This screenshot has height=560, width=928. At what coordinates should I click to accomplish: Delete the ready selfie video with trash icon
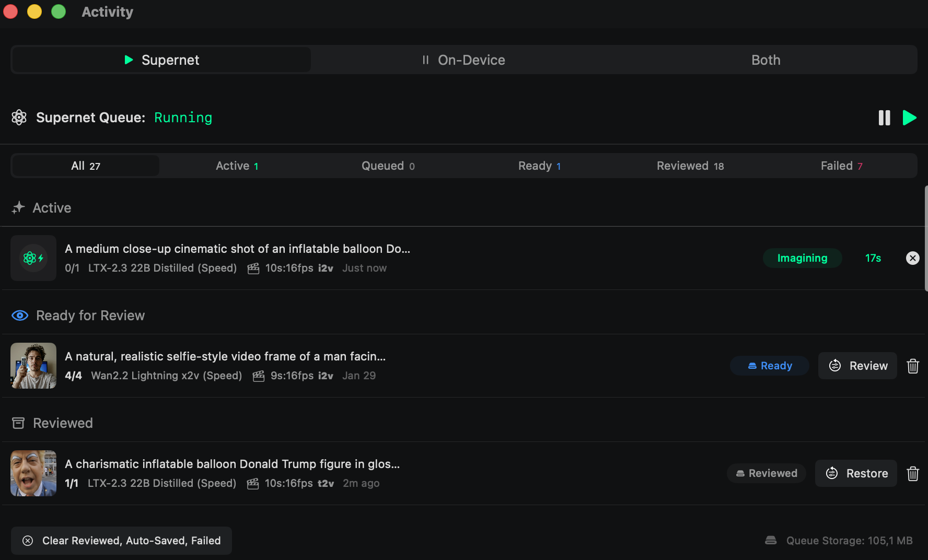[x=913, y=366]
